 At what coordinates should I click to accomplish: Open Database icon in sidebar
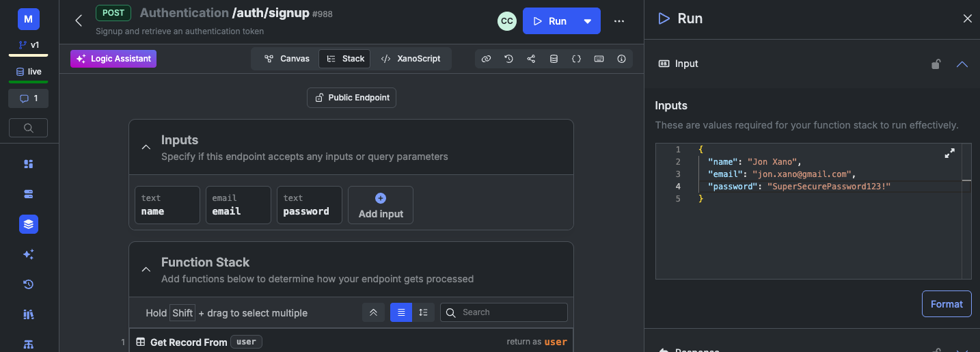[28, 194]
